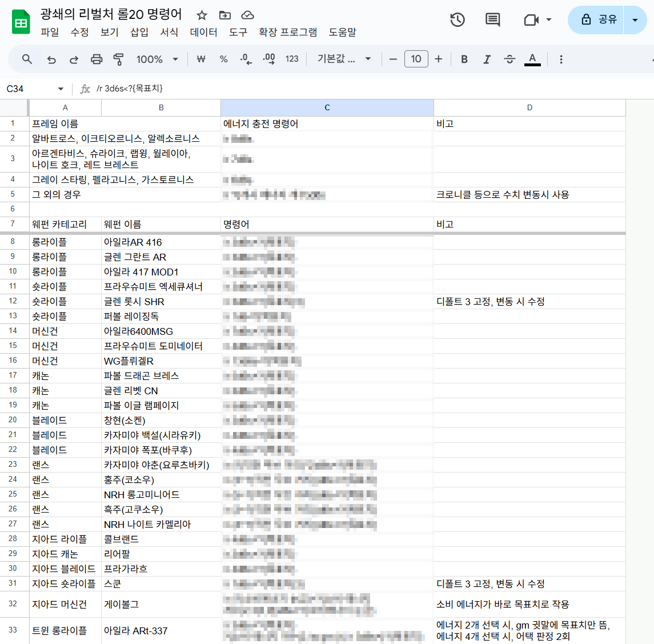
Task: Open the more toolbar options menu
Action: click(561, 59)
